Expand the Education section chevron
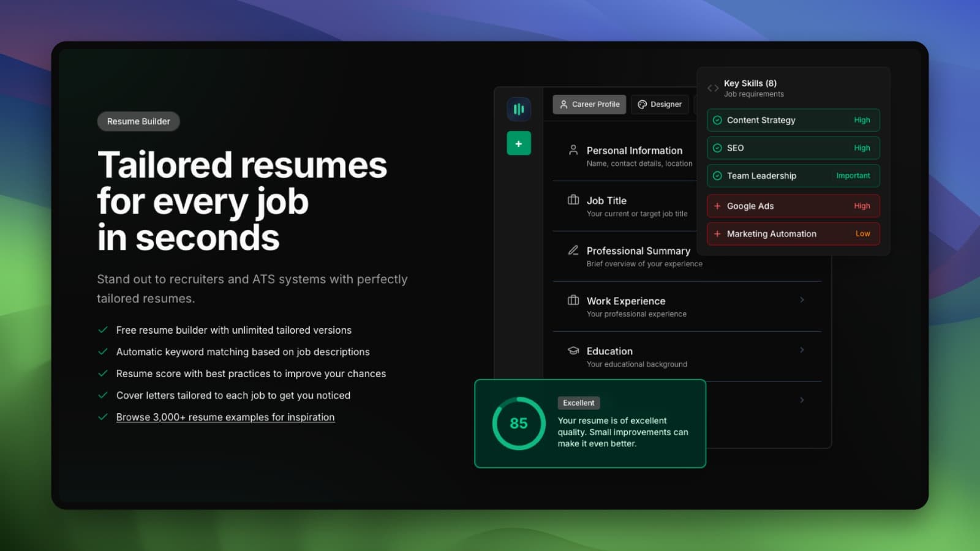This screenshot has width=980, height=551. tap(802, 350)
